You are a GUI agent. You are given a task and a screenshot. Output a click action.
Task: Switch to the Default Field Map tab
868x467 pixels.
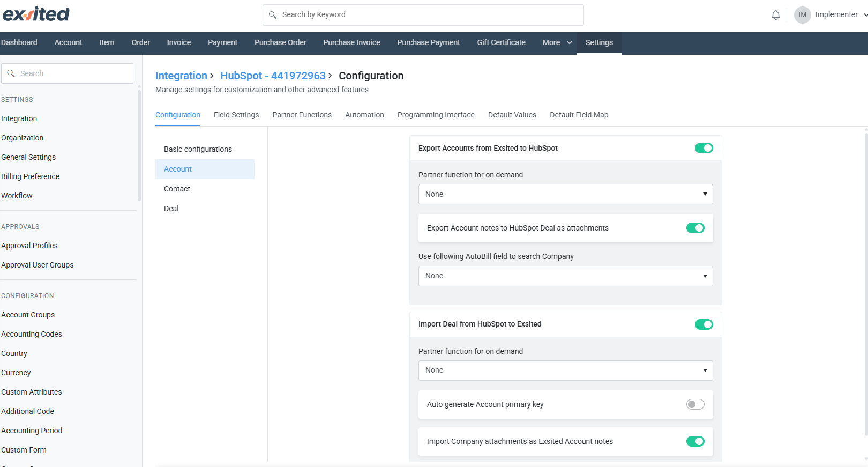point(579,115)
